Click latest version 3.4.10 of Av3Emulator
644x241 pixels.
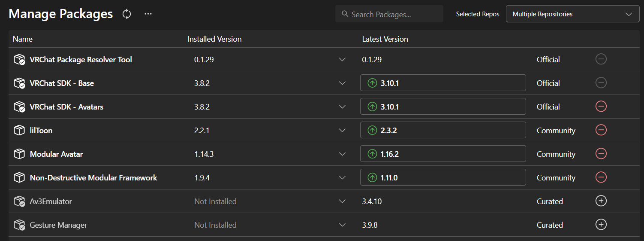[x=373, y=201]
